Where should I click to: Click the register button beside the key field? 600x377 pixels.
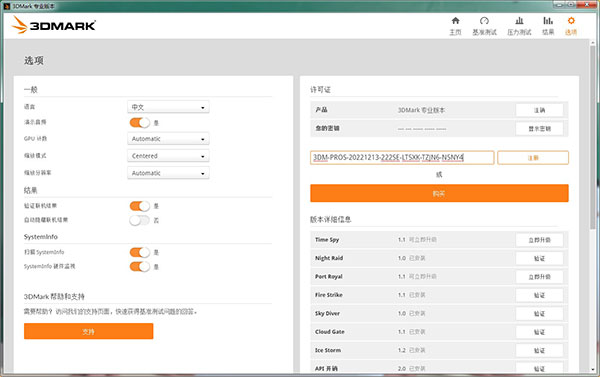533,158
